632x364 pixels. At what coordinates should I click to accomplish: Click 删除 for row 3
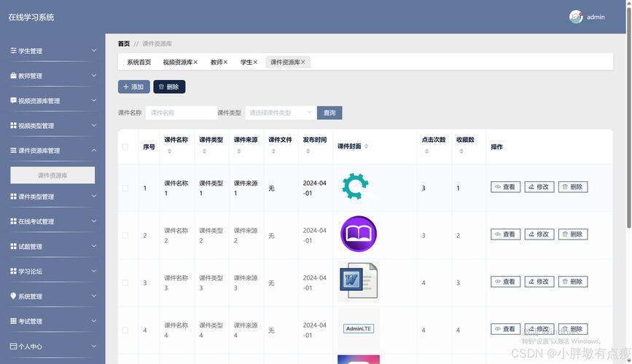click(x=573, y=282)
